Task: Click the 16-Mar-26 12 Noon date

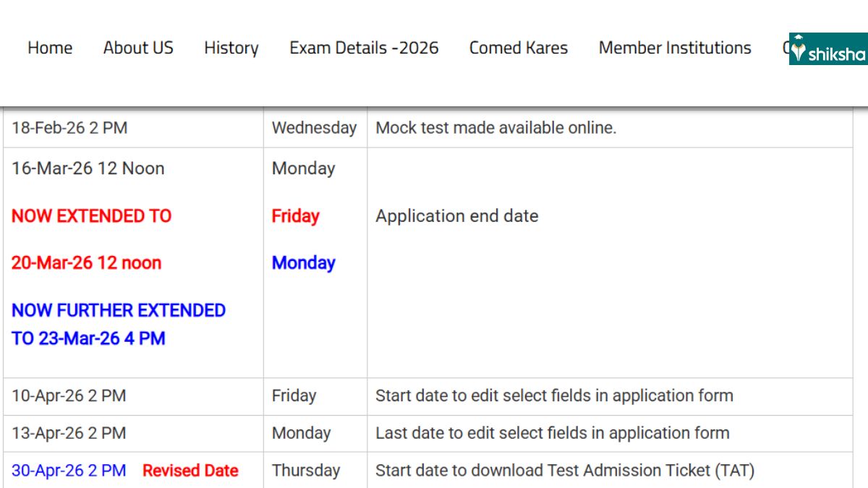Action: [88, 168]
